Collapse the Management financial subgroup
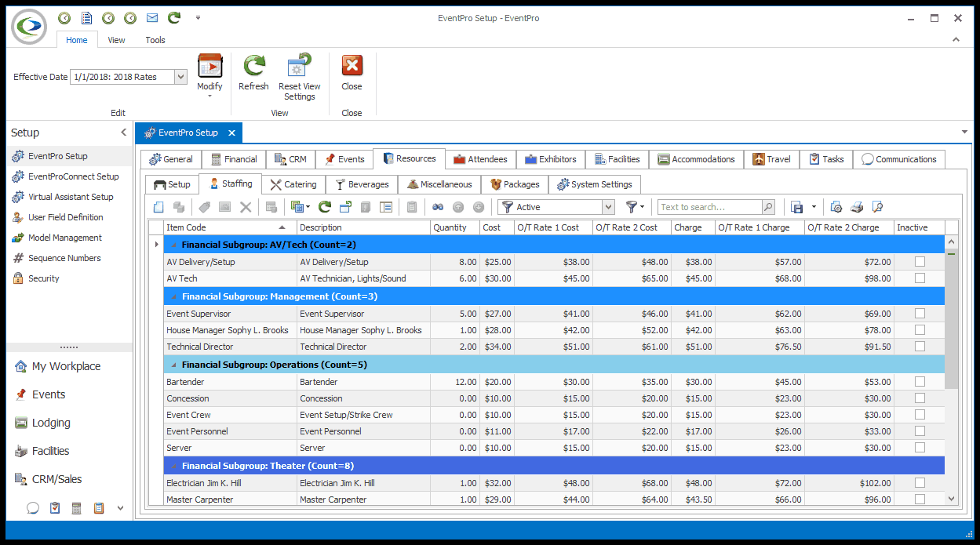The height and width of the screenshot is (545, 980). 173,296
